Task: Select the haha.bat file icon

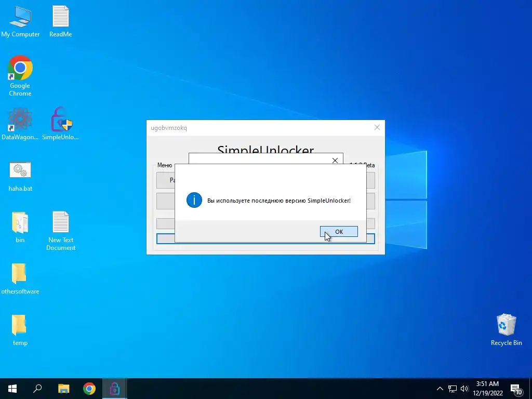Action: [x=20, y=177]
